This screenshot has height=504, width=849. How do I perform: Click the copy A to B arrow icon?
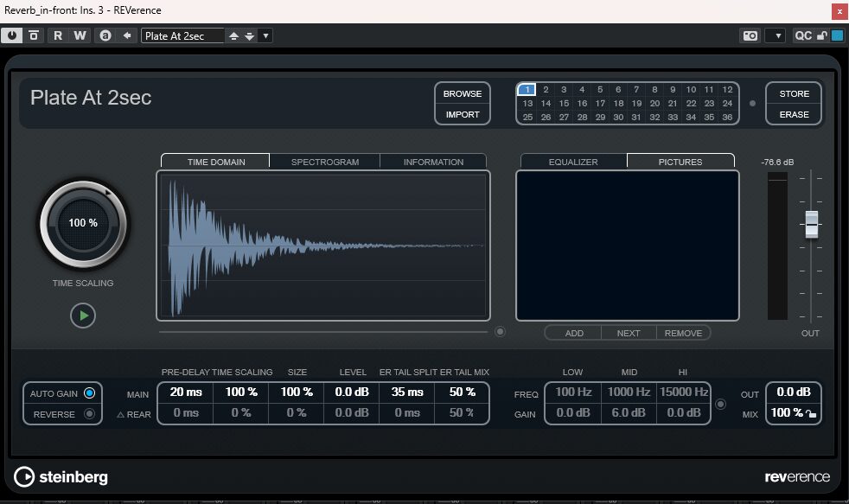(127, 35)
